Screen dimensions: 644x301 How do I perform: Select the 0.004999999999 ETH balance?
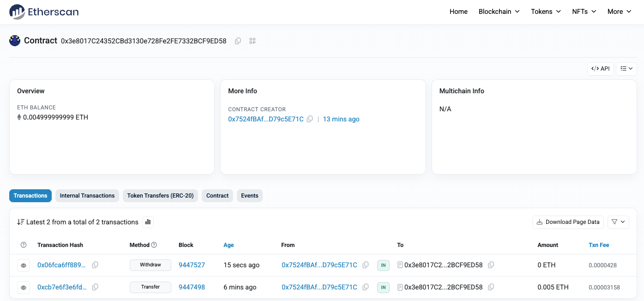tap(55, 117)
